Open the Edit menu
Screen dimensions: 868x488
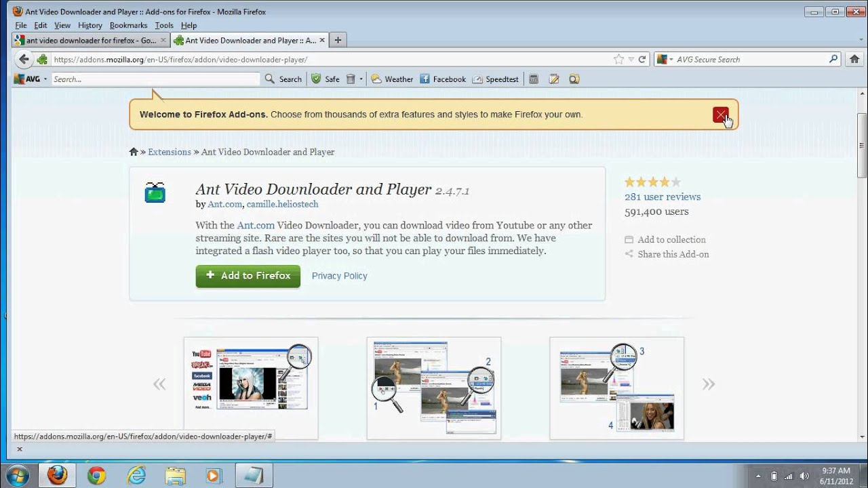pos(41,25)
